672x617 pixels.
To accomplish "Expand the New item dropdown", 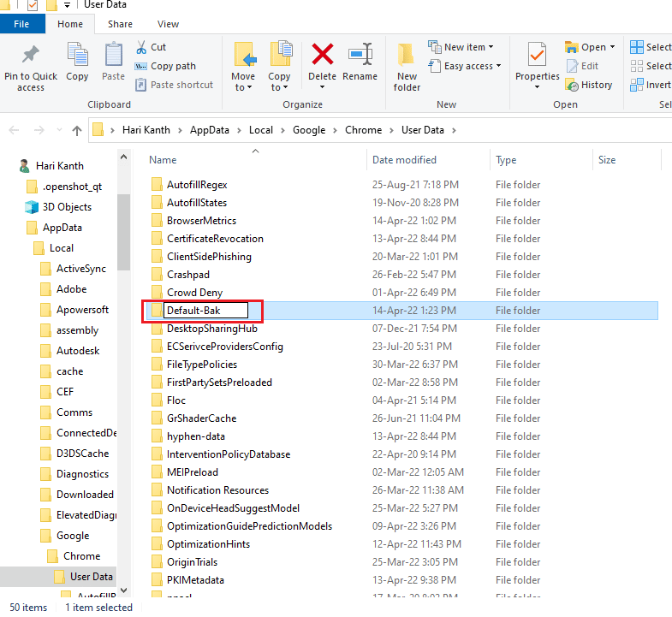I will [491, 47].
